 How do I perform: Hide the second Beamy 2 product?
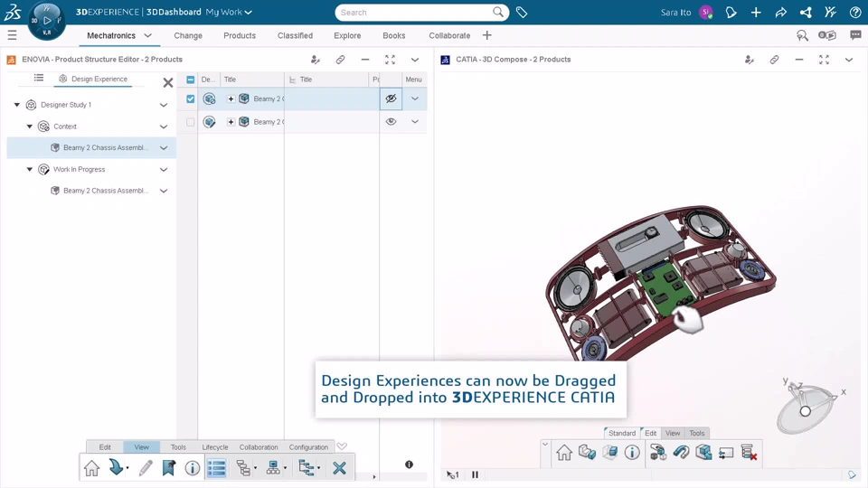coord(391,122)
